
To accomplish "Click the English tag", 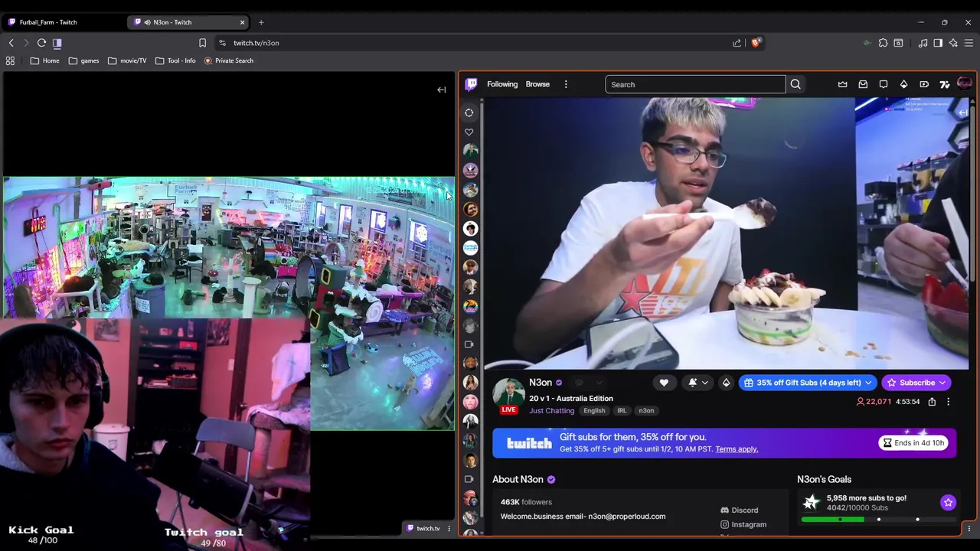I will [594, 411].
